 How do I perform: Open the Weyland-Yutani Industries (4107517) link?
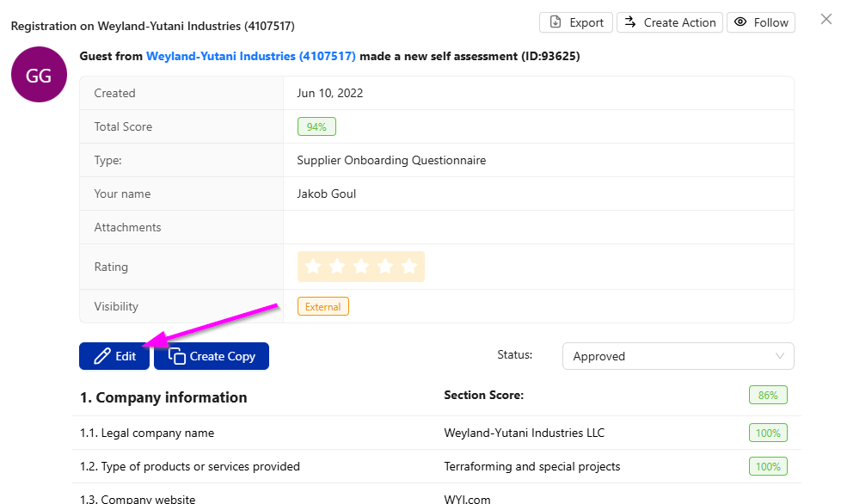coord(250,56)
